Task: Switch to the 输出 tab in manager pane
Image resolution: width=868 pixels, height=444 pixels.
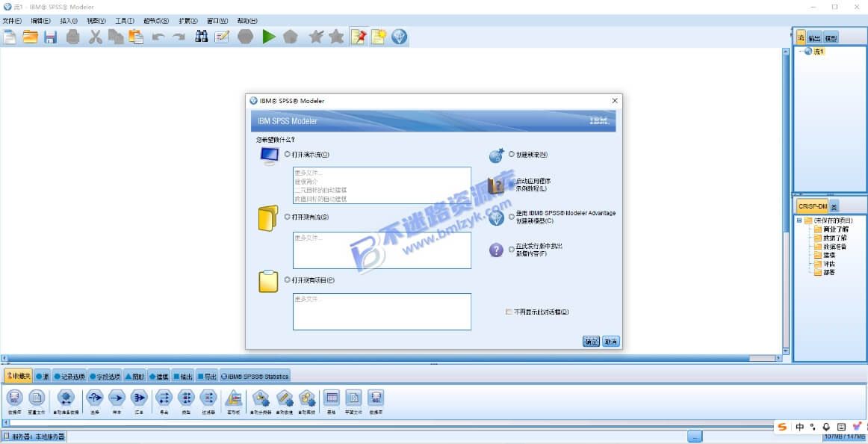Action: pyautogui.click(x=814, y=37)
